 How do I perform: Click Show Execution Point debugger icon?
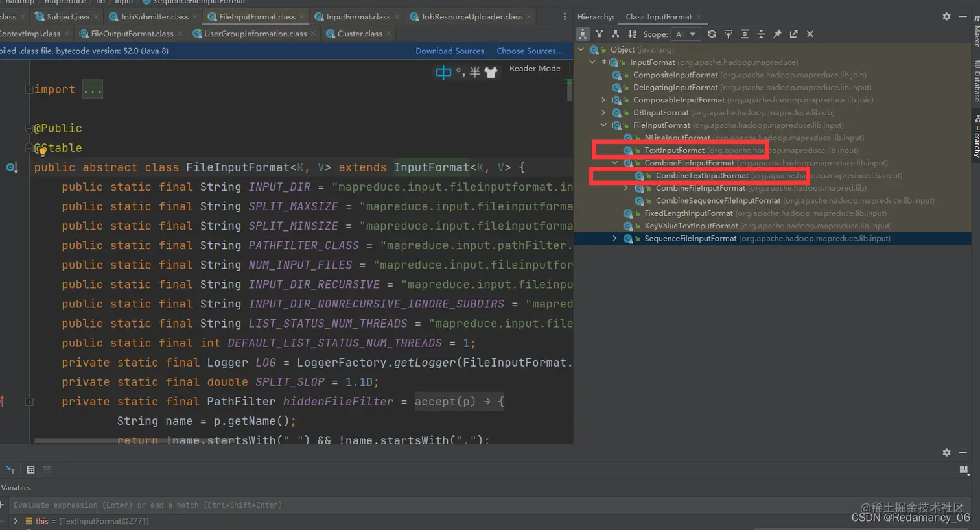click(10, 470)
